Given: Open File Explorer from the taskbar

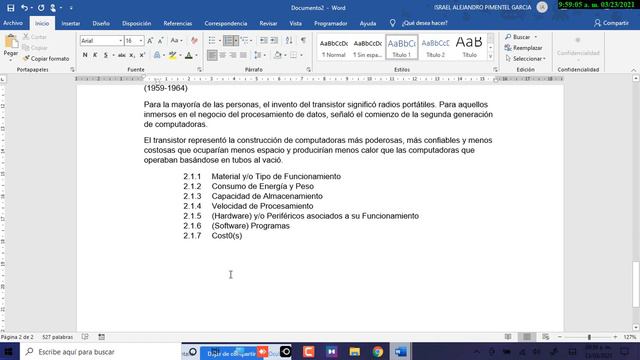Looking at the screenshot, I should (354, 351).
